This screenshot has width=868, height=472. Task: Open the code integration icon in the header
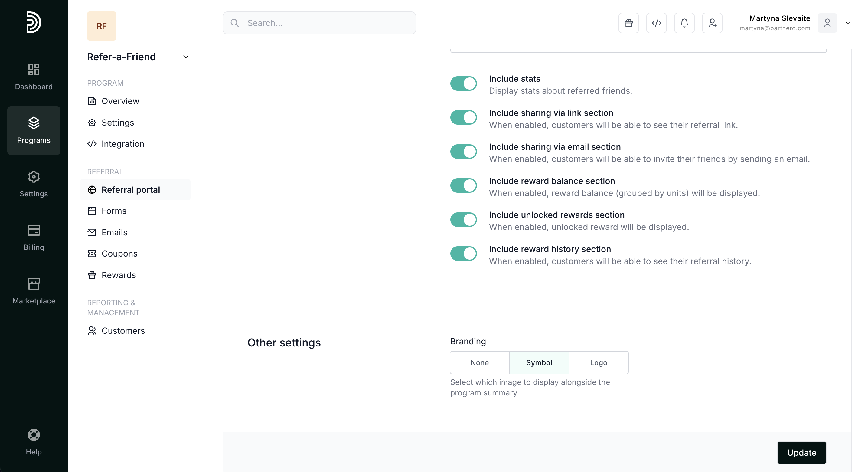click(x=656, y=23)
